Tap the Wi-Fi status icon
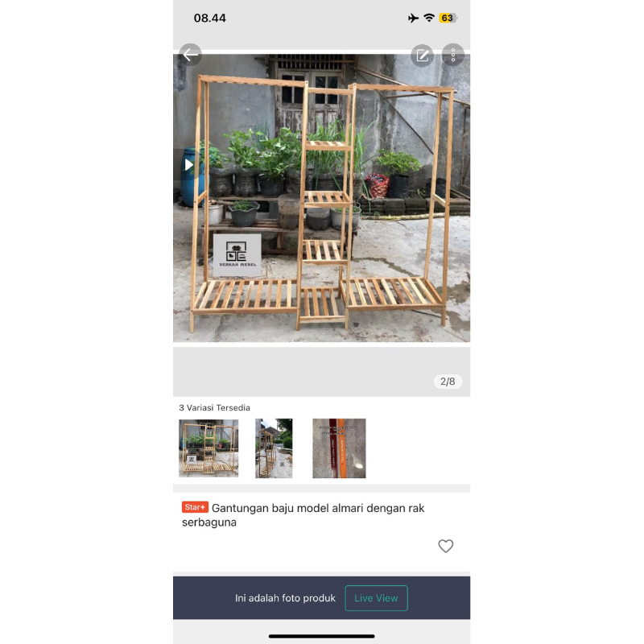The image size is (644, 644). coord(429,18)
